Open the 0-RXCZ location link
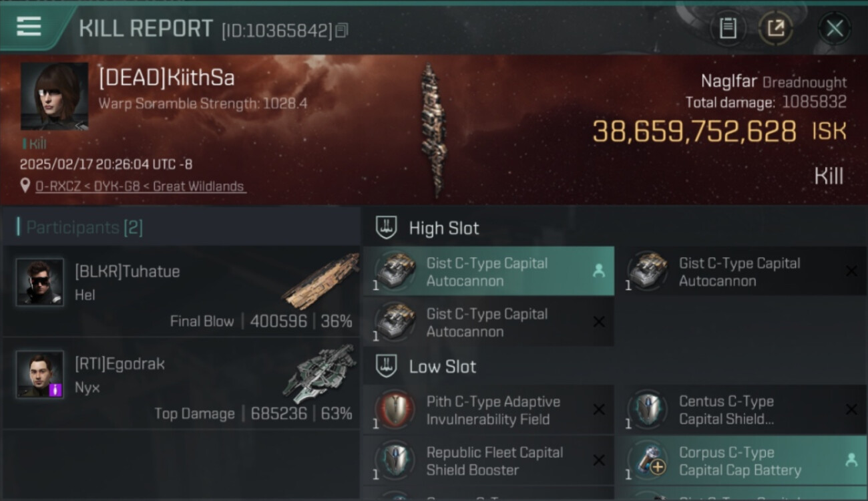The width and height of the screenshot is (868, 501). 141,186
